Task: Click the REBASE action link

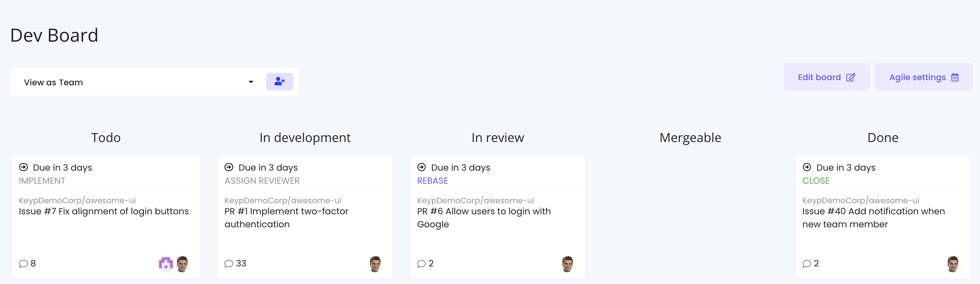Action: coord(433,180)
